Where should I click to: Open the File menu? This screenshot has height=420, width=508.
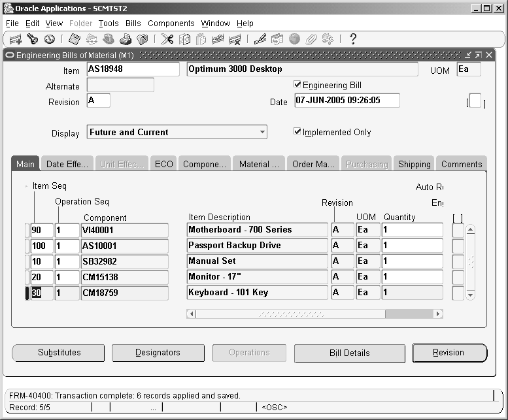12,24
